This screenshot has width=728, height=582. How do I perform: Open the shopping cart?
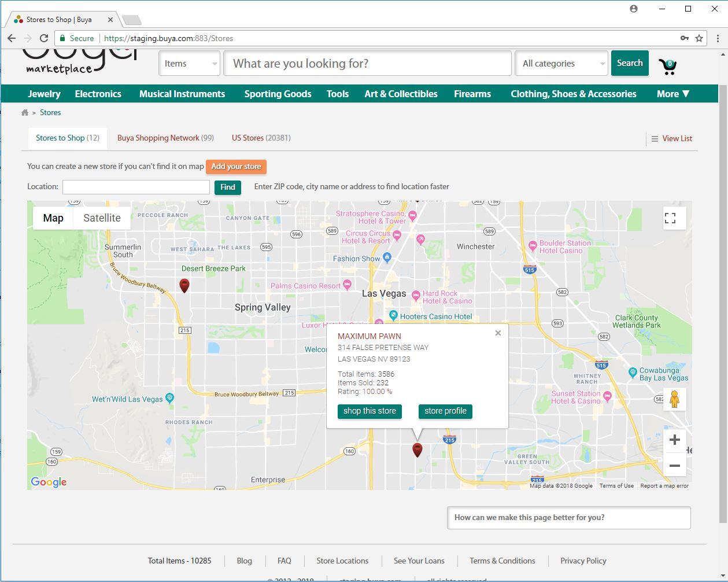click(x=668, y=67)
